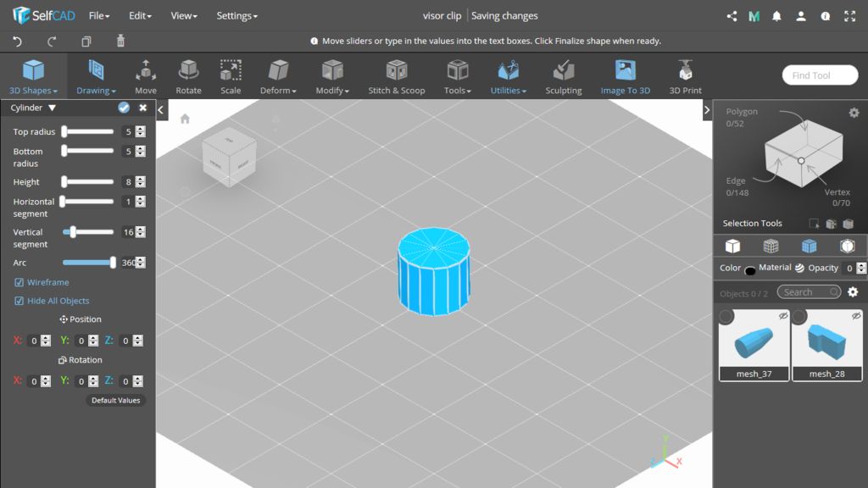The width and height of the screenshot is (868, 488).
Task: Collapse the left panel arrow
Action: pos(160,109)
